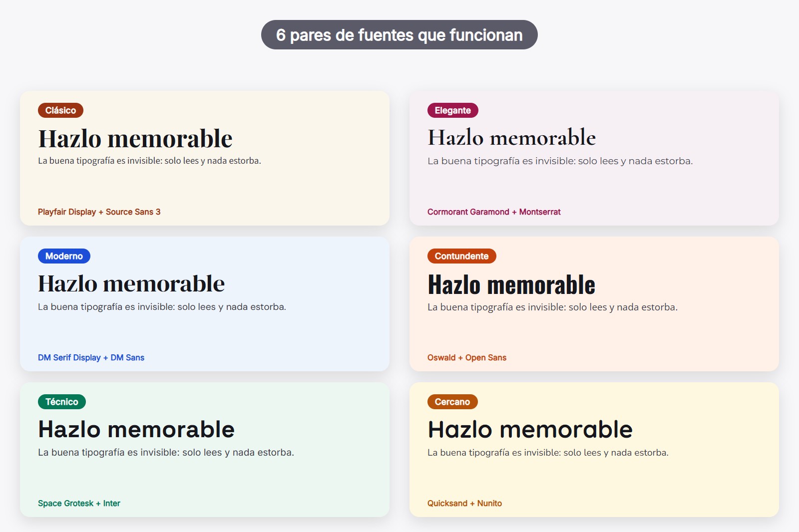The image size is (799, 532).
Task: Click the title pill '6 pares de fuentes que funcionan'
Action: 399,35
